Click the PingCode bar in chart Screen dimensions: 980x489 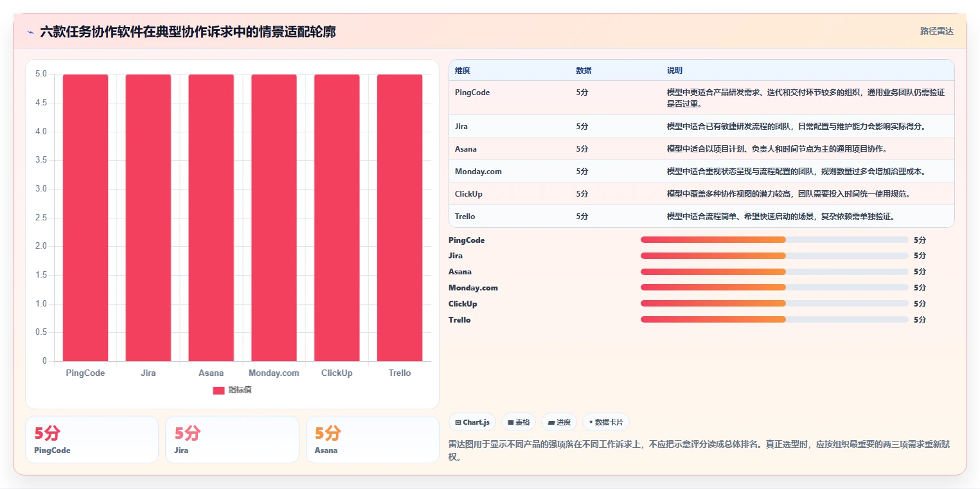click(x=85, y=218)
